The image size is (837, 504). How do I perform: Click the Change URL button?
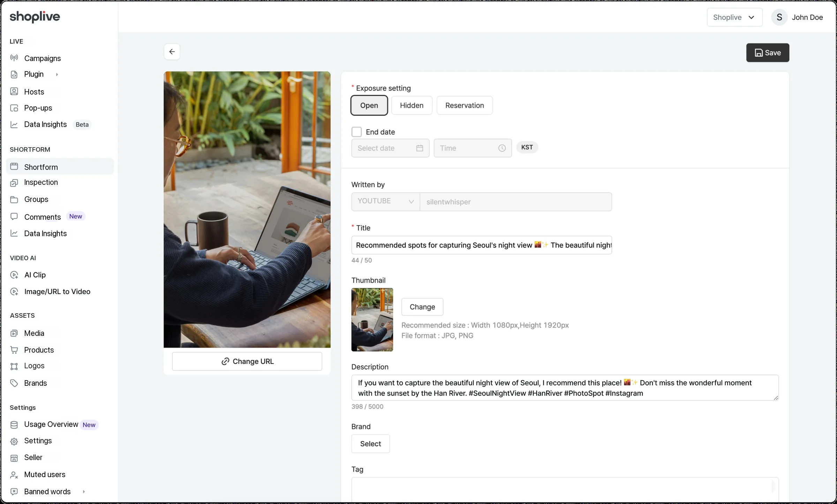[x=247, y=361]
